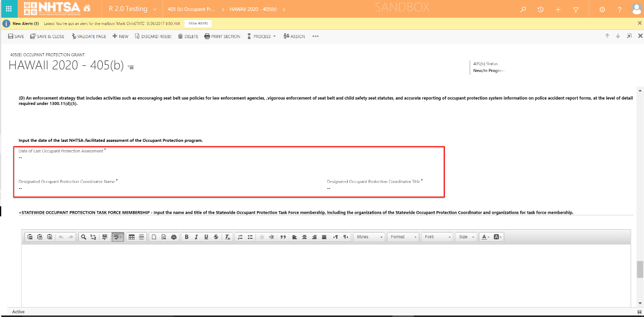Toggle underline formatting
Viewport: 644px width, 317px height.
206,237
